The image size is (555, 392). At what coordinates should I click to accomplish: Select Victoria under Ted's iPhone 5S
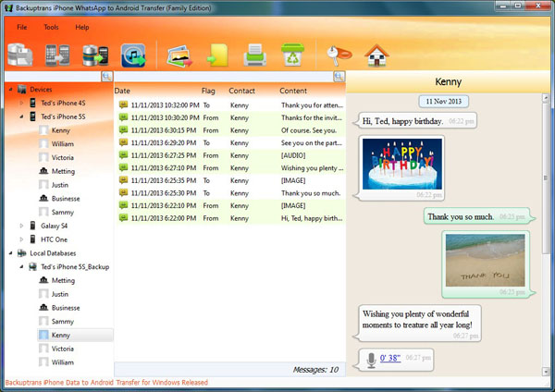(x=63, y=157)
